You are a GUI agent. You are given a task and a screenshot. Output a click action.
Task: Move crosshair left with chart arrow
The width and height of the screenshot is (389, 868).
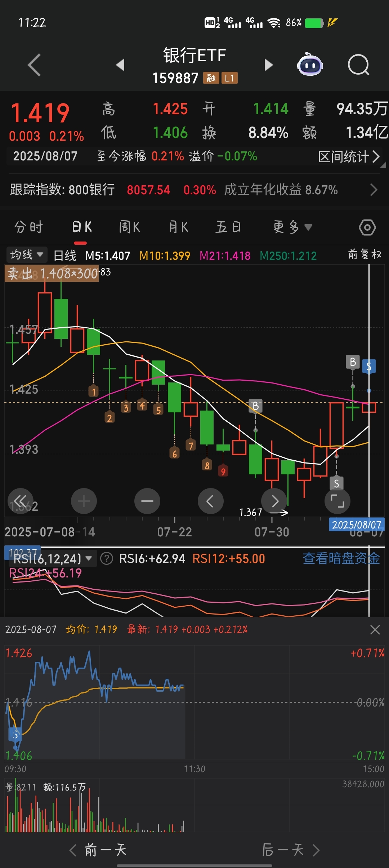(211, 501)
